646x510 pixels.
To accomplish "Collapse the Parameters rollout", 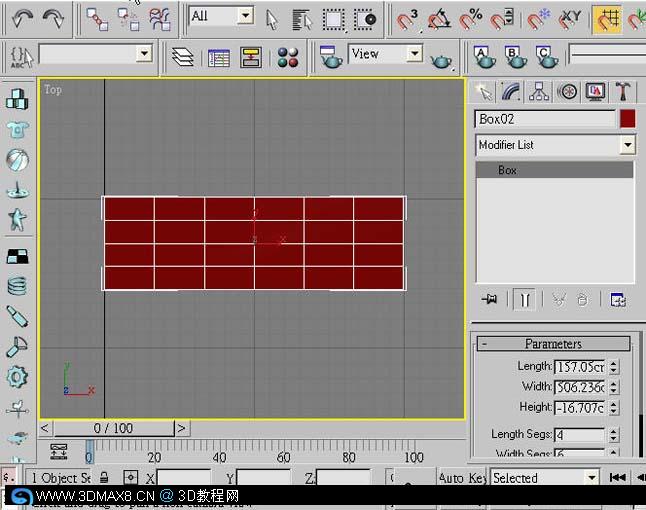I will (553, 344).
